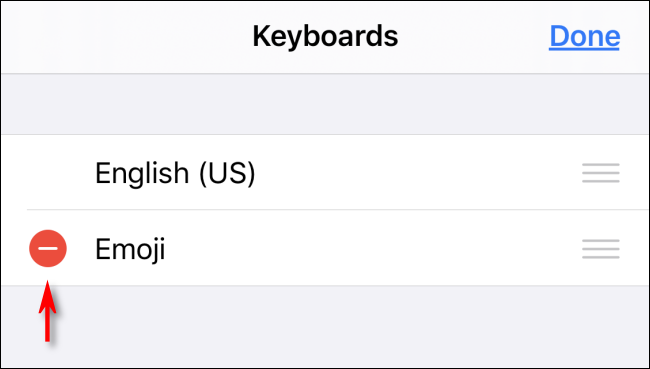The width and height of the screenshot is (650, 369).
Task: Click the Keyboards title in the header
Action: point(325,36)
